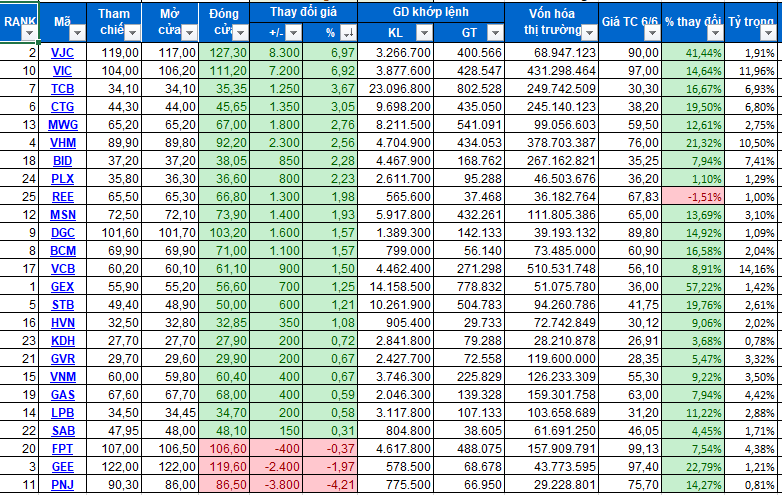Open the MSN stock link
Image resolution: width=782 pixels, height=495 pixels.
pos(63,215)
